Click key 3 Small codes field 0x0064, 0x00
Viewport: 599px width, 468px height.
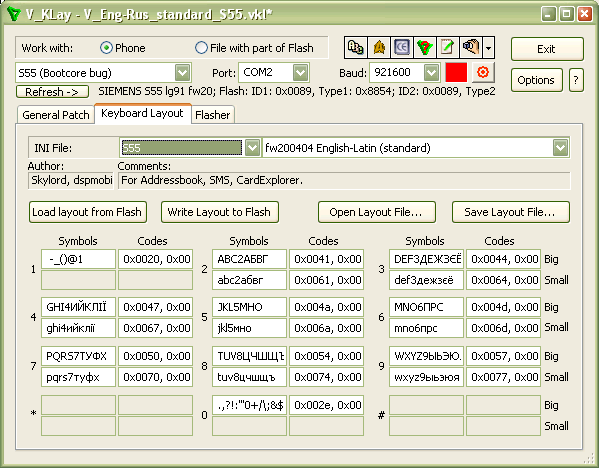pos(503,280)
